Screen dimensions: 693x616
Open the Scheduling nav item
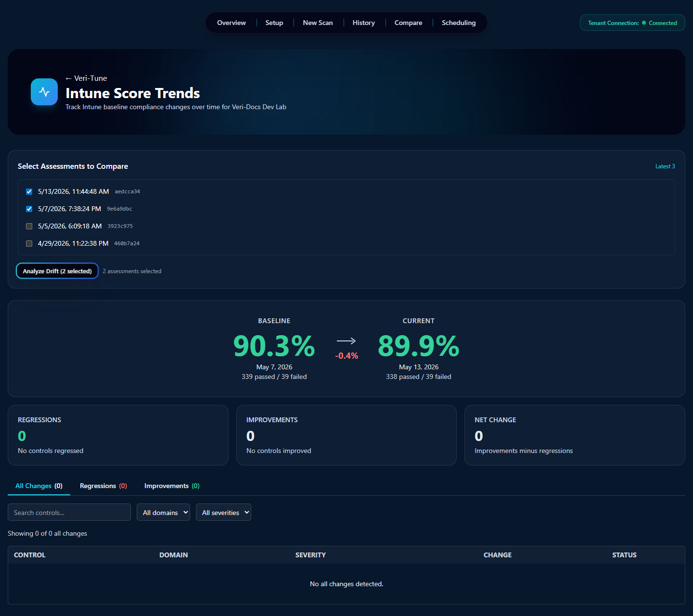coord(459,23)
